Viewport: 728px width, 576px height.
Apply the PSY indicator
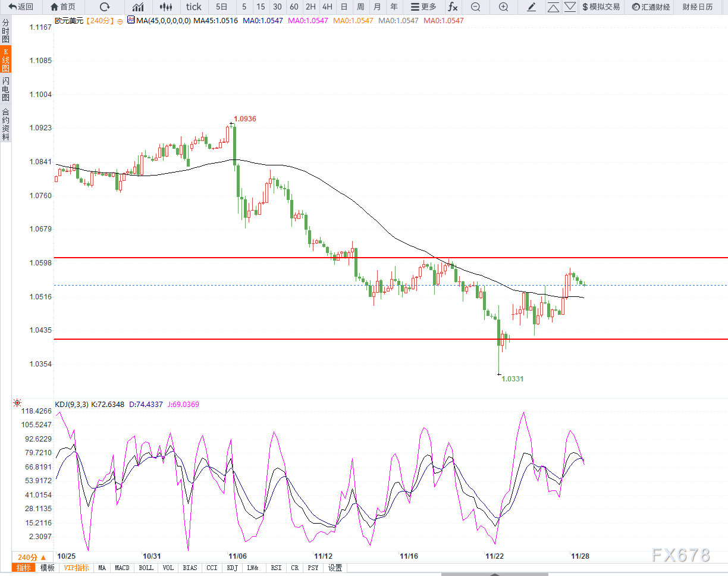click(313, 568)
